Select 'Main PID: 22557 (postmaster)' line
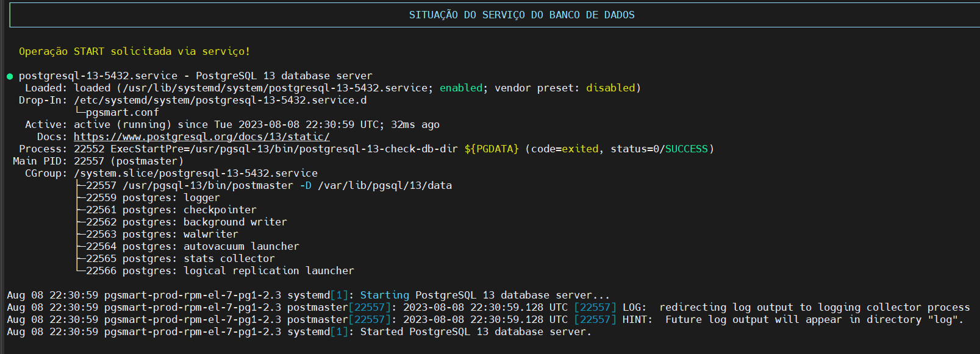The image size is (980, 354). (98, 161)
